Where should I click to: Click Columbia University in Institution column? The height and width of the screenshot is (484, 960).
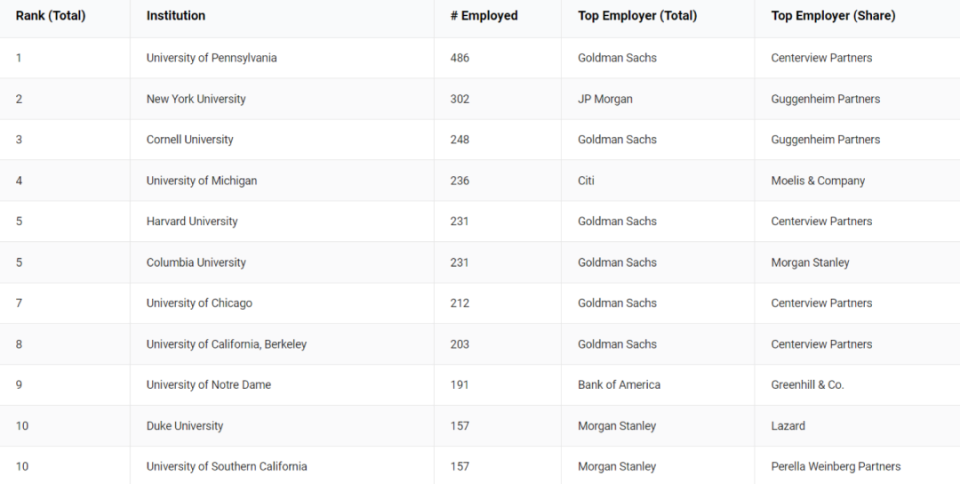click(x=196, y=262)
